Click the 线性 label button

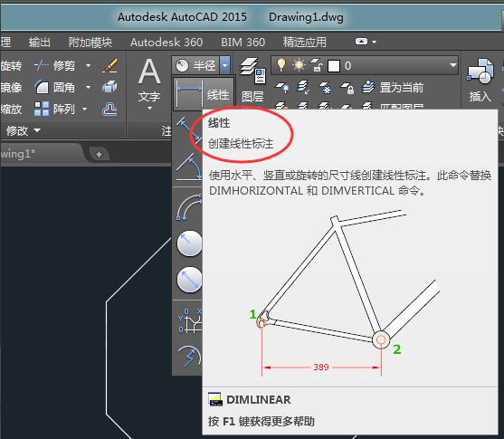218,95
